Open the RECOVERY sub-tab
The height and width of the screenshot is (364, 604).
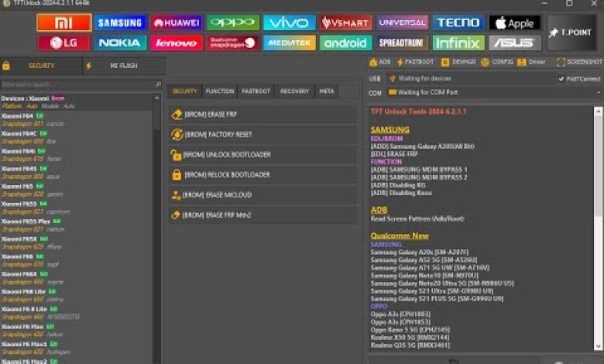click(295, 91)
